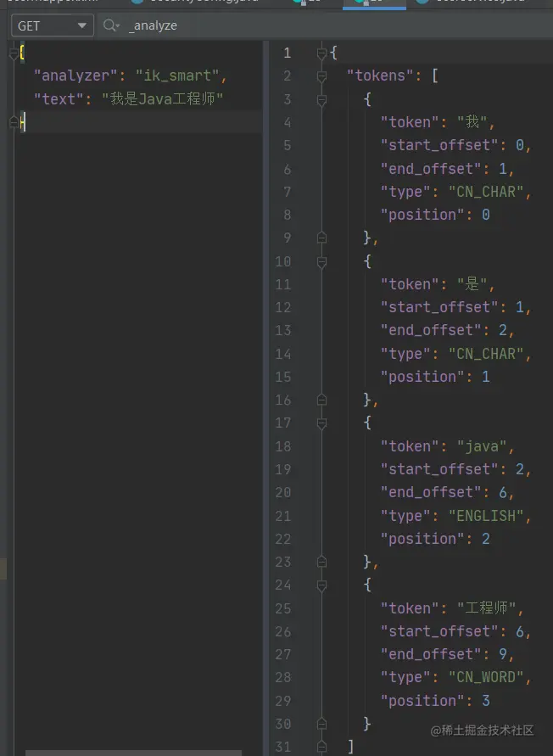Click token value "工程师" on line 25
The image size is (553, 756).
click(x=487, y=608)
